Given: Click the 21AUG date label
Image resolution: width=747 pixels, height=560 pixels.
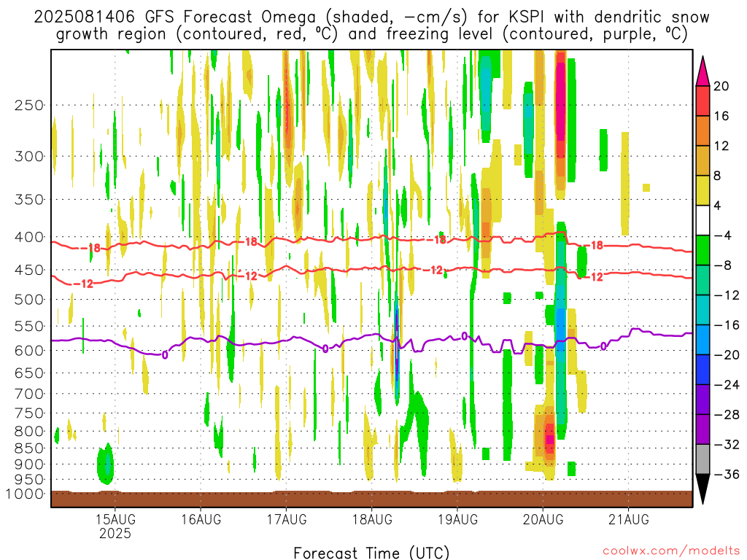Looking at the screenshot, I should tap(628, 519).
